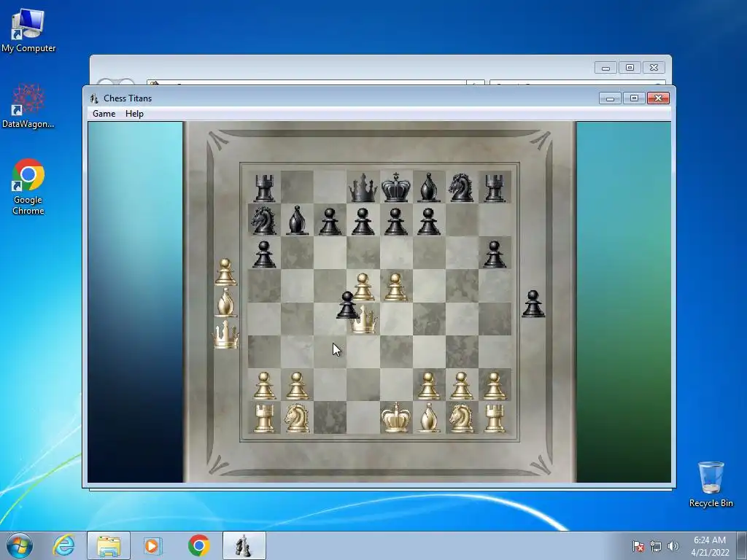Select the white knight on b1
Screen dimensions: 747x560
pyautogui.click(x=297, y=418)
